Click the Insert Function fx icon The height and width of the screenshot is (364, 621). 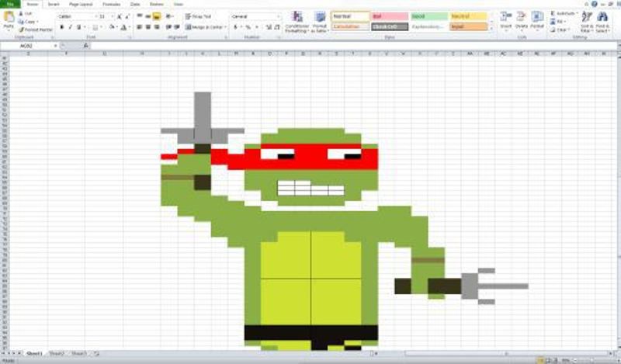coord(86,46)
